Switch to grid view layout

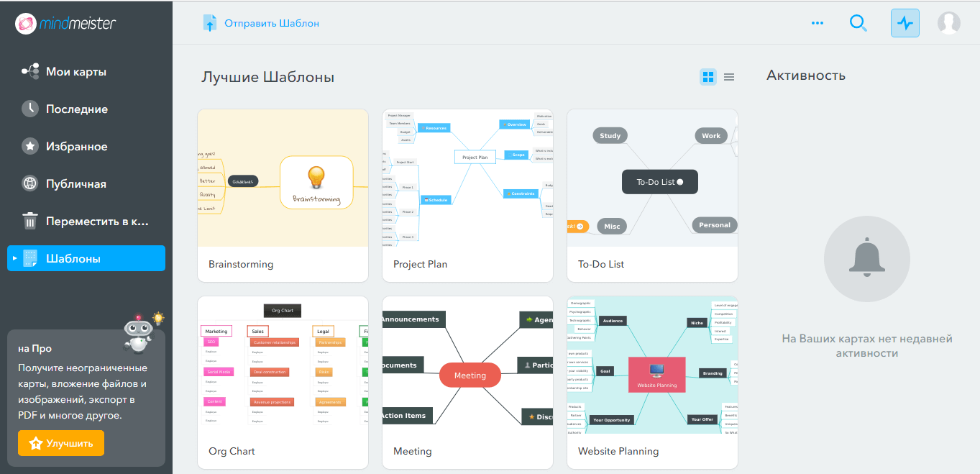click(708, 77)
